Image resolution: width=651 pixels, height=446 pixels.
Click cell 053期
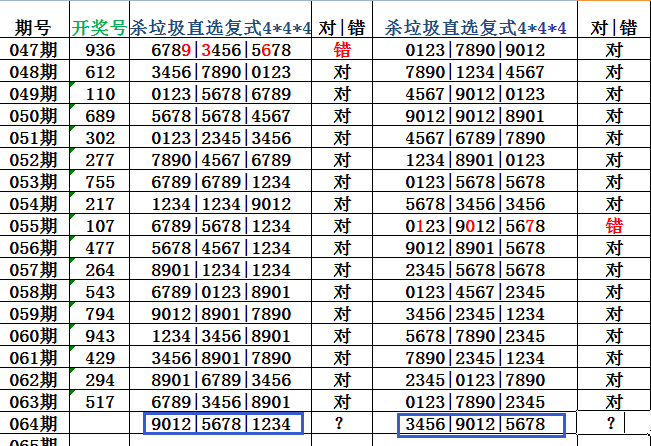point(33,182)
